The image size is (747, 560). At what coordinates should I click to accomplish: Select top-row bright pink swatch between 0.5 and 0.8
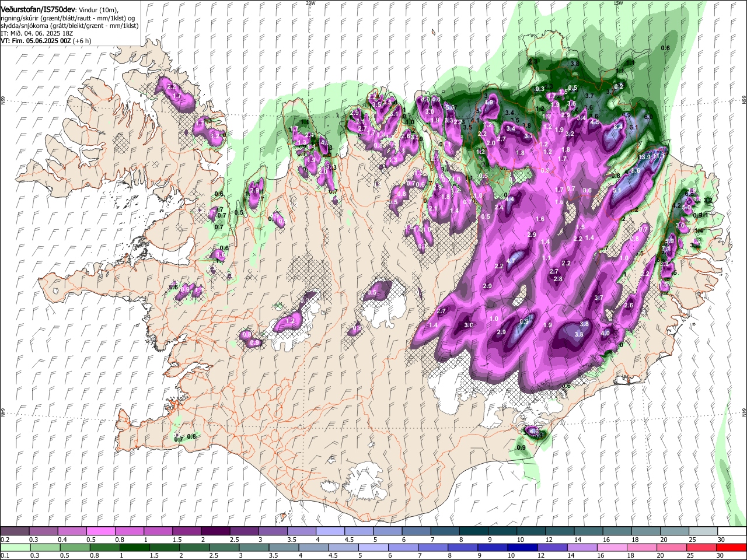[100, 531]
